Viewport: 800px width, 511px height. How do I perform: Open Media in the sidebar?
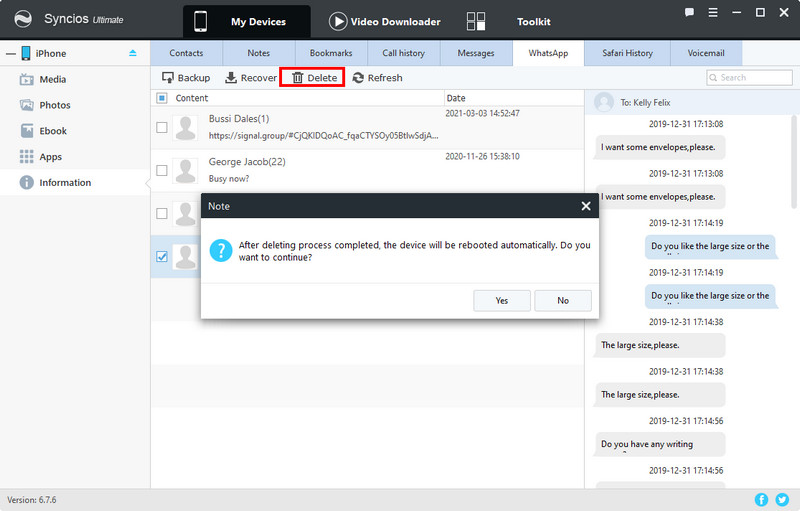point(75,80)
